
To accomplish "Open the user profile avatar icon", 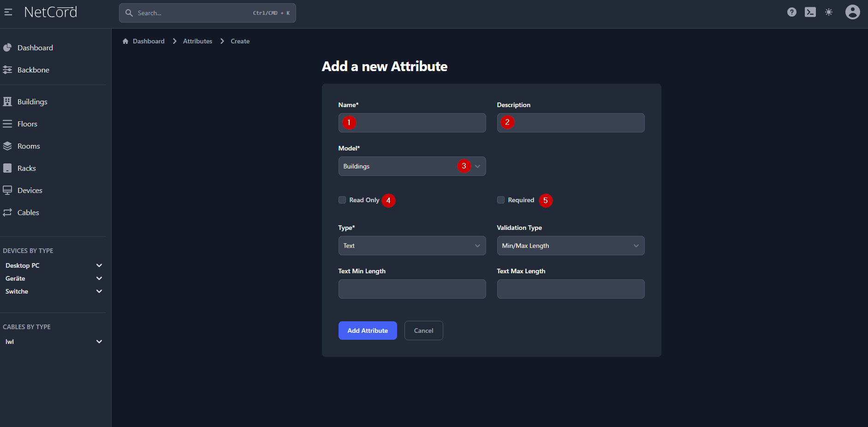I will [852, 12].
